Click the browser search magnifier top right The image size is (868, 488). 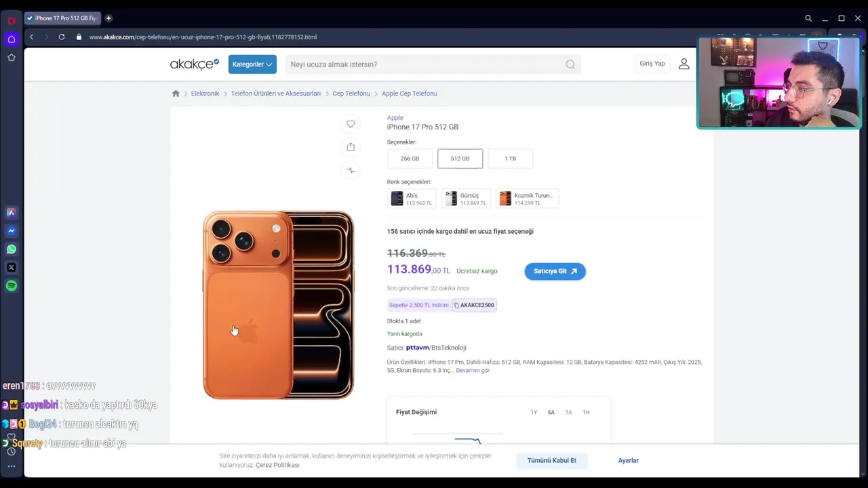point(808,18)
